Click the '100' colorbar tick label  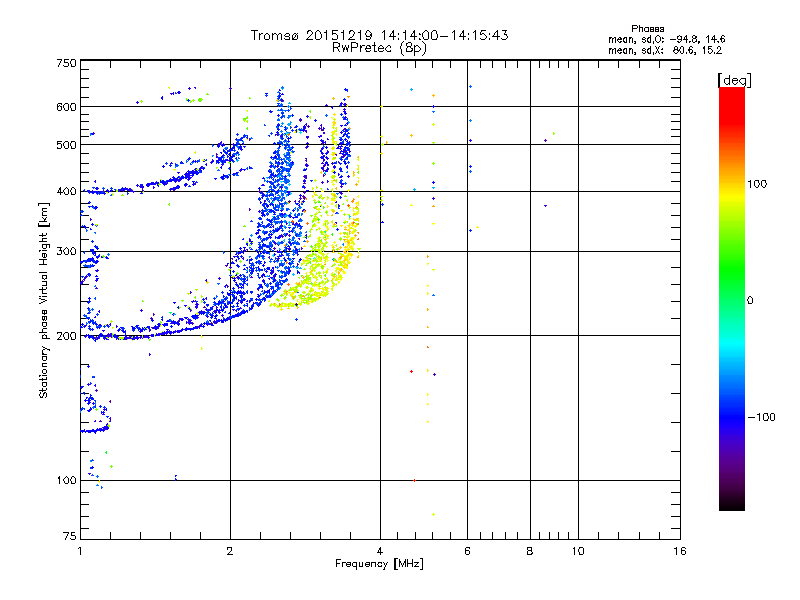click(757, 184)
